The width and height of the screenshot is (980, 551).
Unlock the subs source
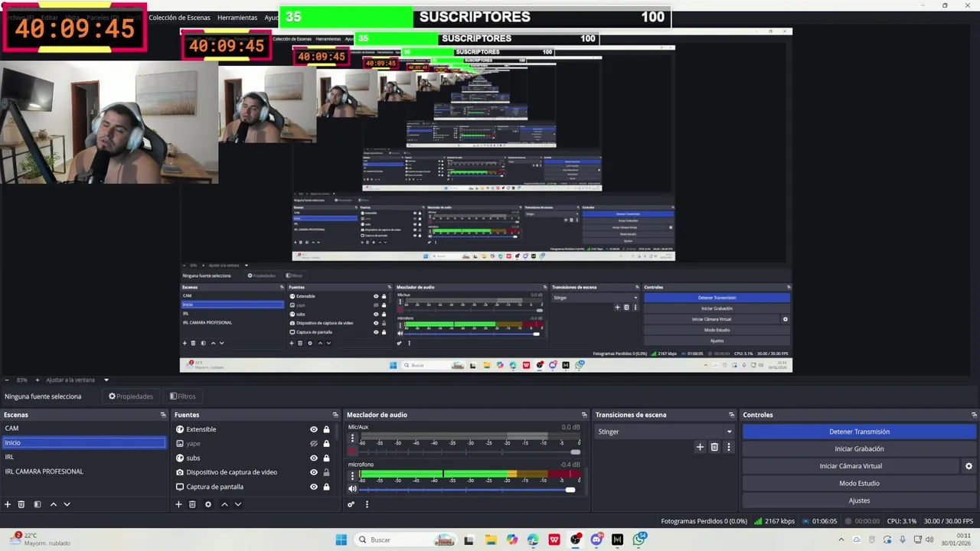(326, 458)
